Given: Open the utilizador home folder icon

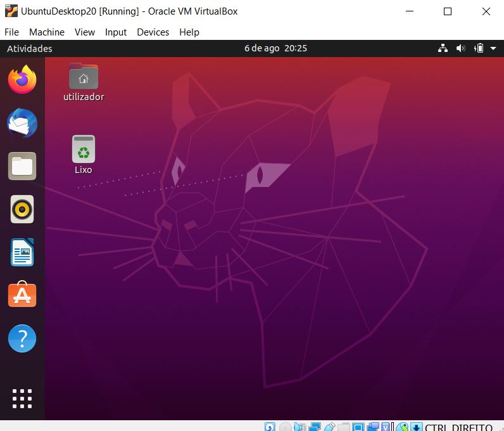Looking at the screenshot, I should pyautogui.click(x=84, y=82).
